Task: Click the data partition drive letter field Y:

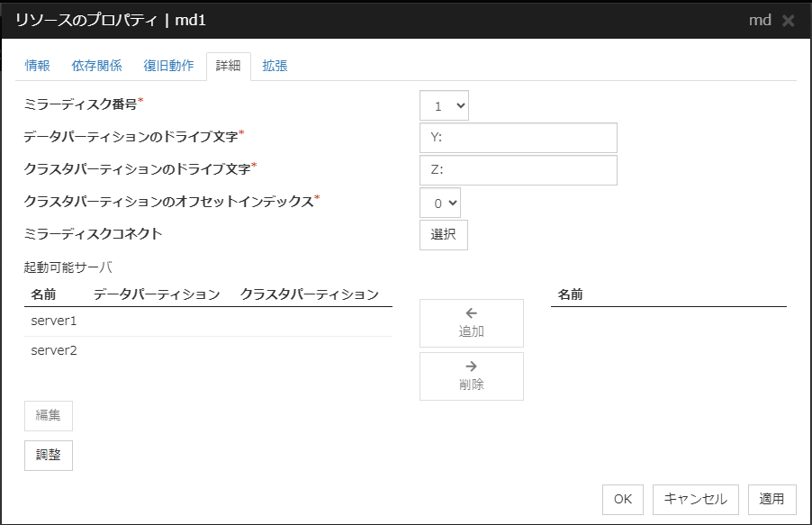Action: point(518,137)
